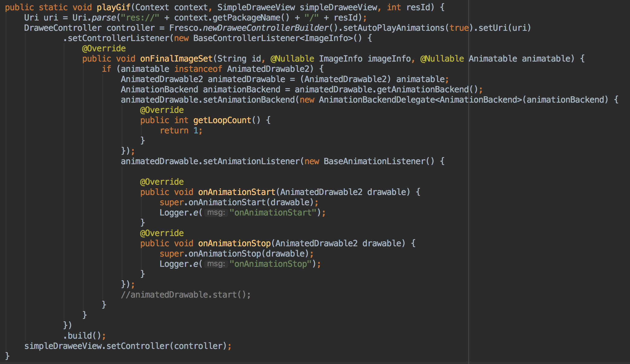Click the msg hint before "onAnimationStart"
630x364 pixels.
(x=216, y=212)
